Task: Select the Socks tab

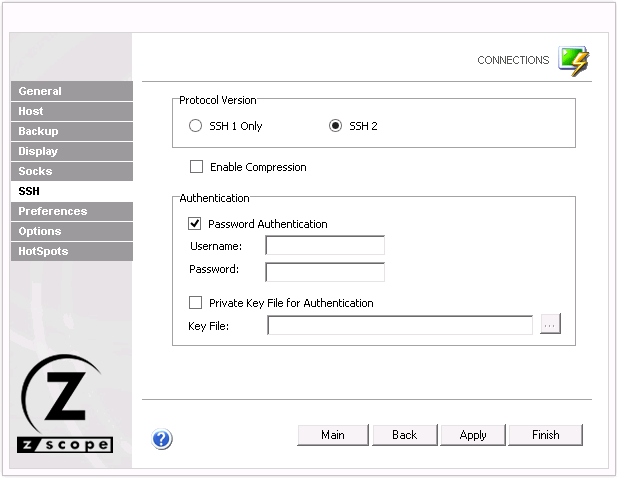Action: [x=71, y=171]
